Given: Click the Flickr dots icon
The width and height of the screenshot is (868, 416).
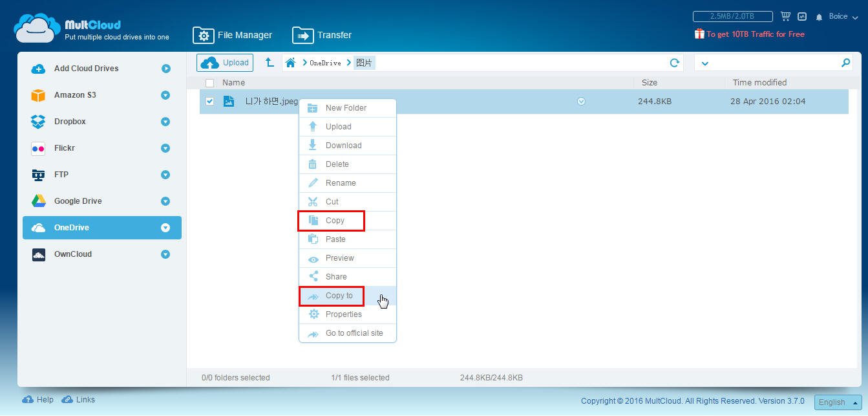Looking at the screenshot, I should click(38, 148).
